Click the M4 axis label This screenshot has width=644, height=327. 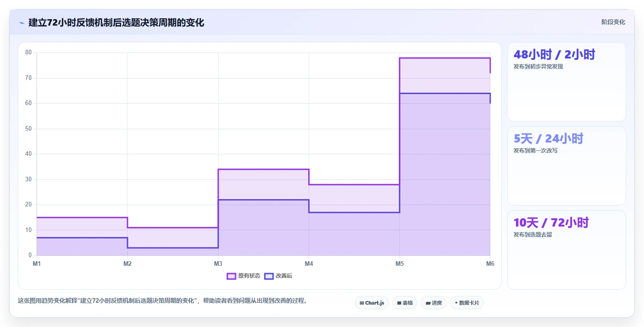tap(309, 264)
